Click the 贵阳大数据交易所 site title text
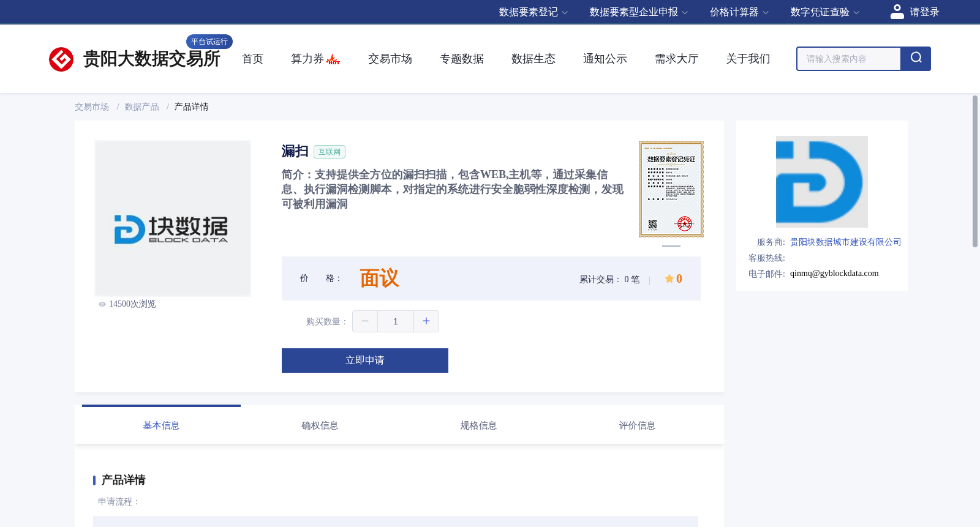 point(151,59)
